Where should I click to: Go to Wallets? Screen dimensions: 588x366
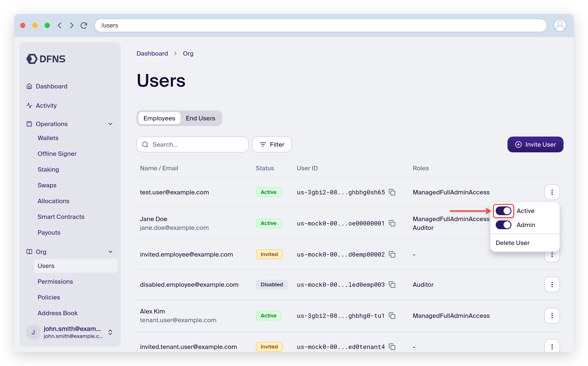tap(48, 138)
